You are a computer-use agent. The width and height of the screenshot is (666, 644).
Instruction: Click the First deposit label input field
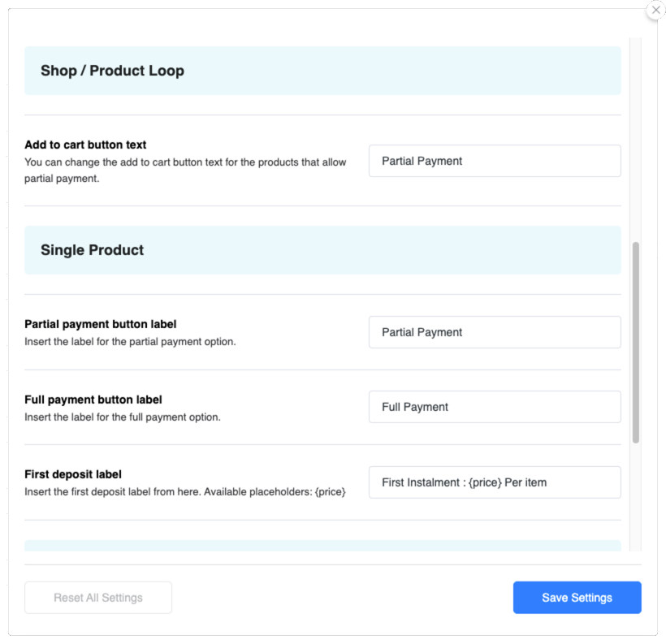495,482
